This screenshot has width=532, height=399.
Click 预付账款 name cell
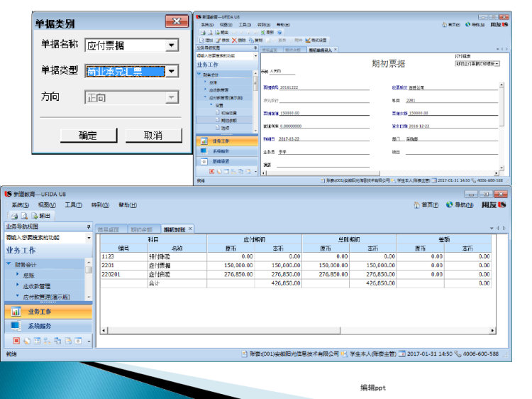177,256
